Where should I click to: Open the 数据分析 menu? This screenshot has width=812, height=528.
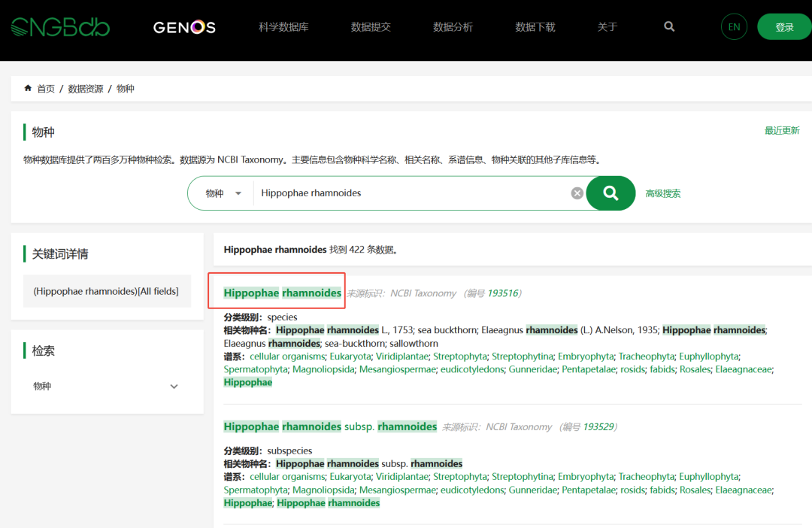click(453, 27)
